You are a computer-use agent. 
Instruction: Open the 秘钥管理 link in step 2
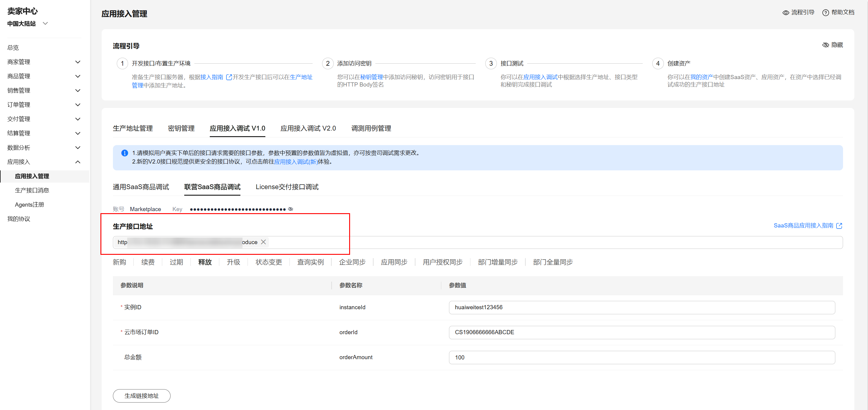(x=371, y=77)
